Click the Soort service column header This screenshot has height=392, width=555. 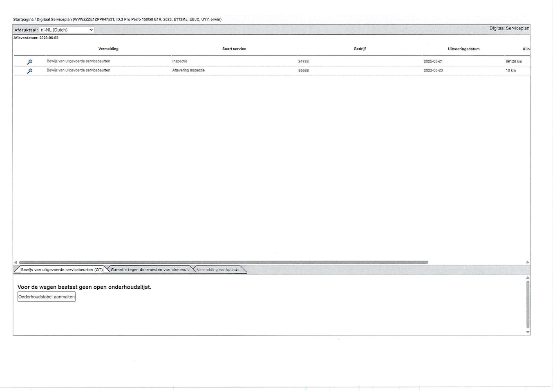coord(234,49)
